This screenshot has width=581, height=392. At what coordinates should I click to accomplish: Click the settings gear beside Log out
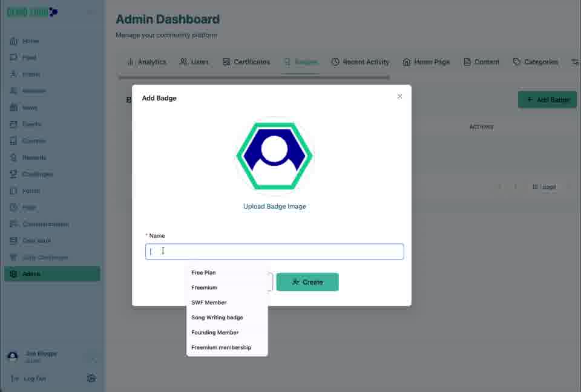(x=91, y=378)
